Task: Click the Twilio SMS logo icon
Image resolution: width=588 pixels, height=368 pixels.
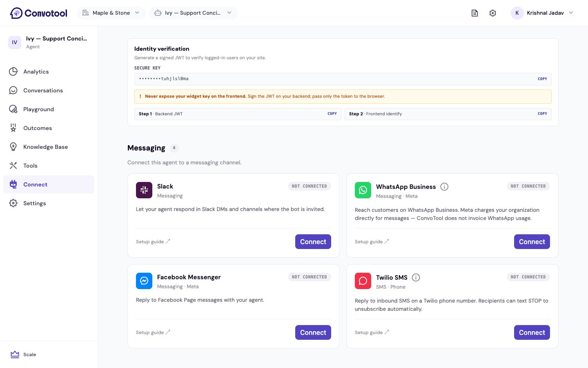Action: pos(363,281)
